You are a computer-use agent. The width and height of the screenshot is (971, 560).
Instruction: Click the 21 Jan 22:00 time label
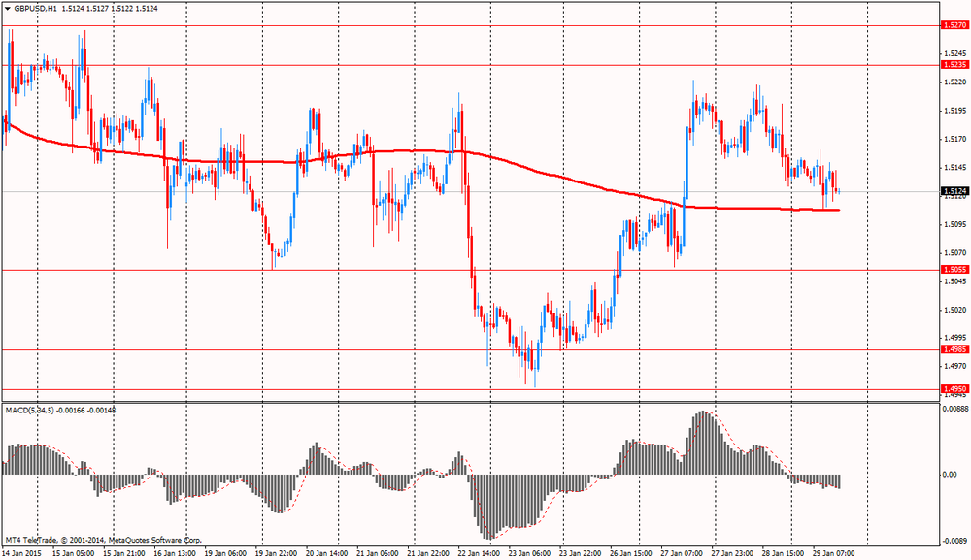coord(428,554)
